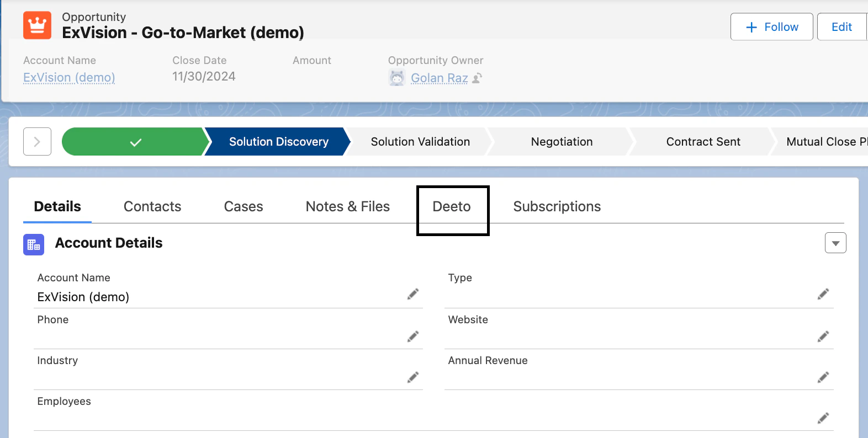
Task: Open the Cases tab
Action: point(244,206)
